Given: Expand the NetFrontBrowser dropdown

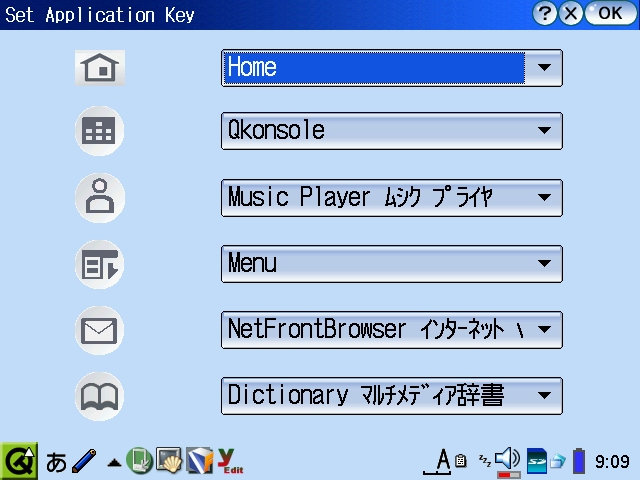Looking at the screenshot, I should pyautogui.click(x=544, y=330).
